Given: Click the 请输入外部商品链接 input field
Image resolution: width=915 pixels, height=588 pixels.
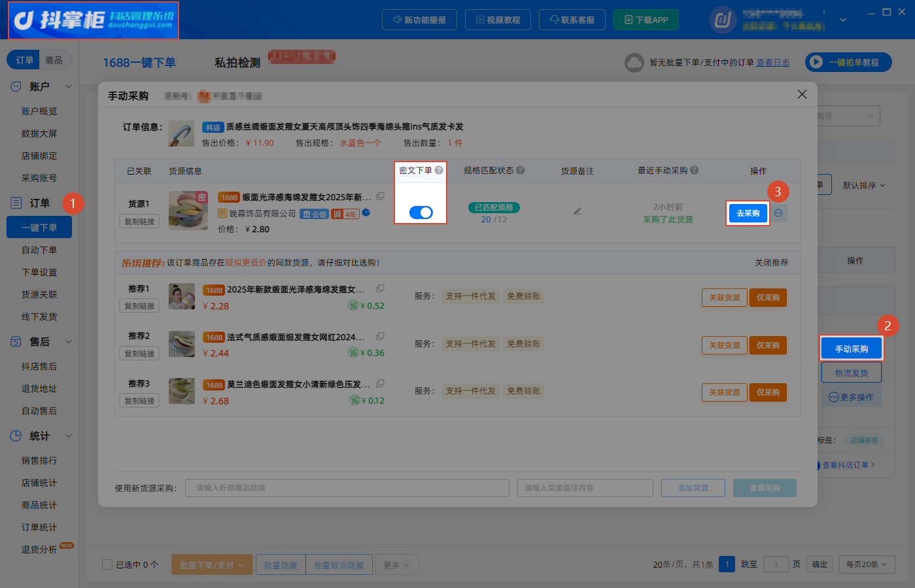Looking at the screenshot, I should (347, 488).
